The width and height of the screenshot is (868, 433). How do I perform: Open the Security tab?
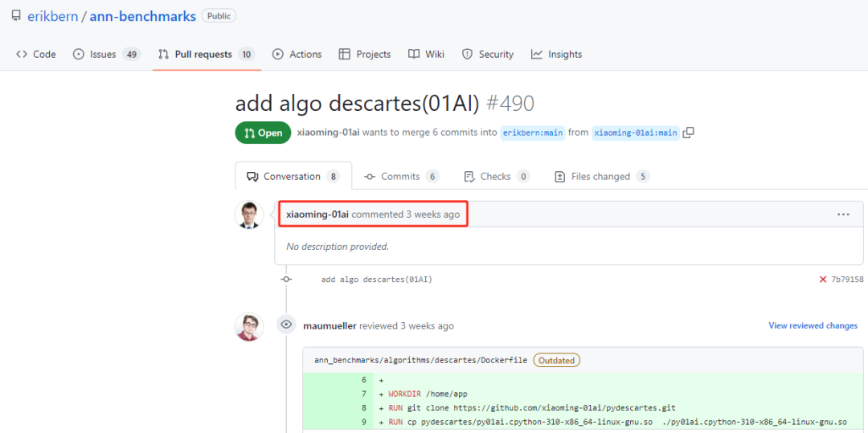488,54
